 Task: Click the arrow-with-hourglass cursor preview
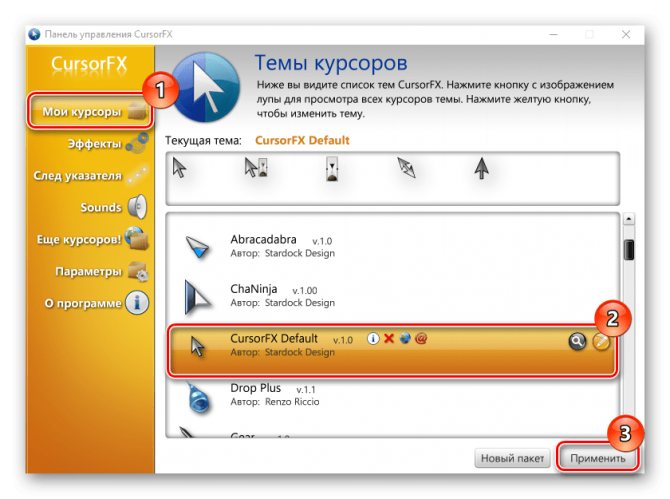(x=256, y=167)
